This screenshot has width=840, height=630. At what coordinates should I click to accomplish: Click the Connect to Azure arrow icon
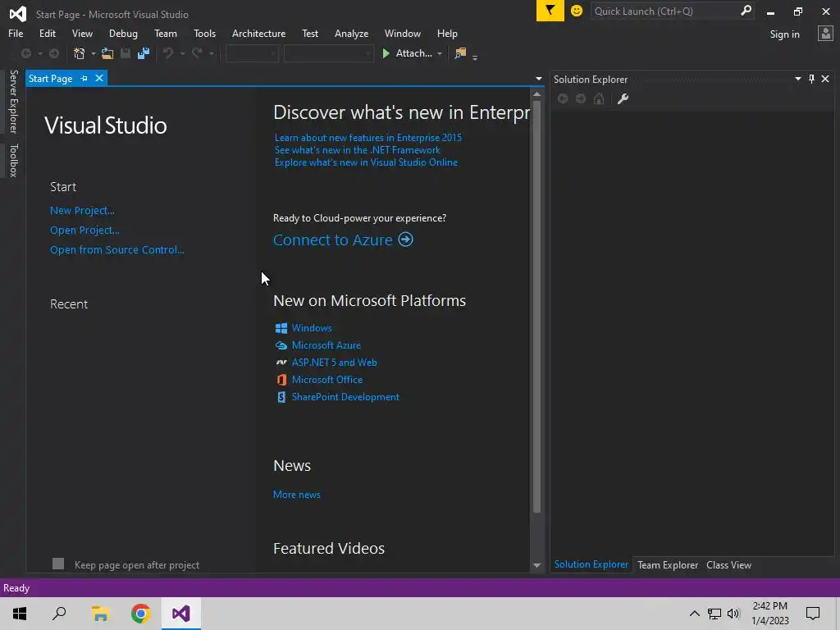(405, 240)
